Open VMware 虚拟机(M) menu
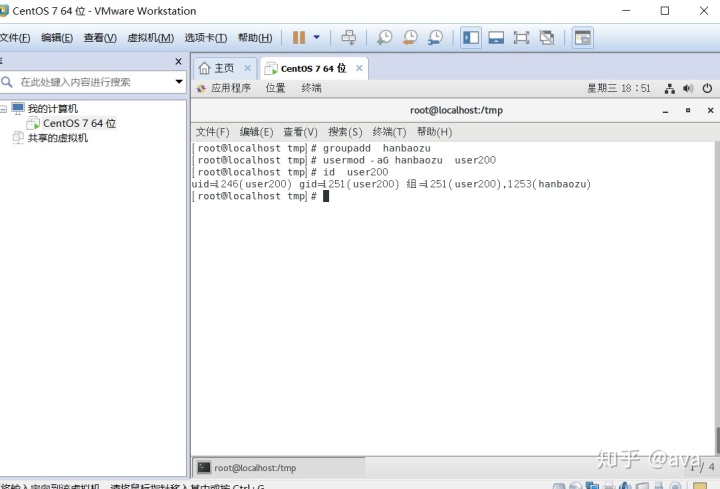 point(151,38)
